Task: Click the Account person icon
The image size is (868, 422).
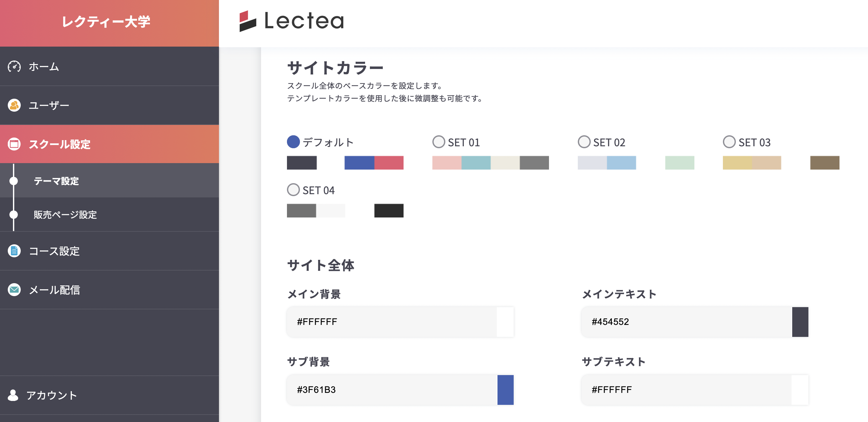Action: [x=13, y=395]
